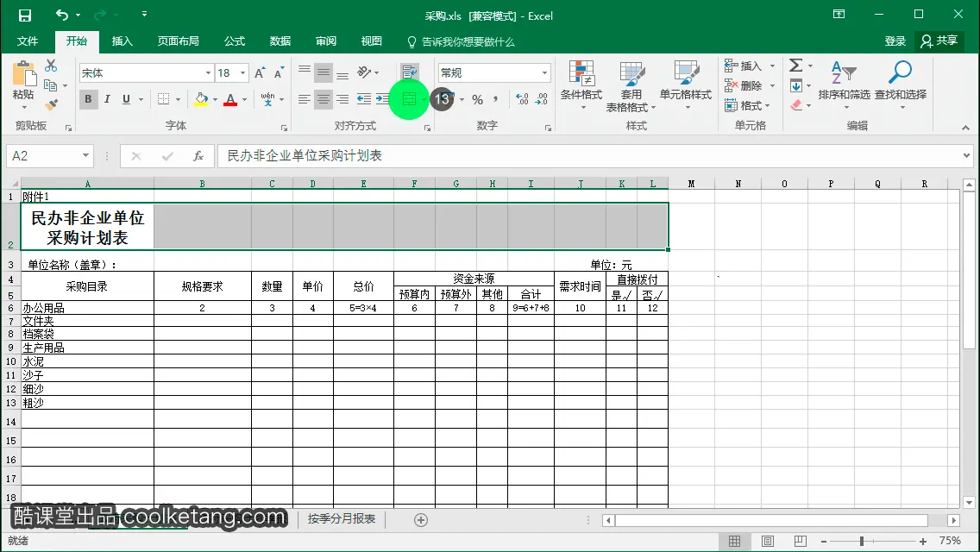Viewport: 980px width, 552px height.
Task: Open the 文件 File tab
Action: point(28,41)
